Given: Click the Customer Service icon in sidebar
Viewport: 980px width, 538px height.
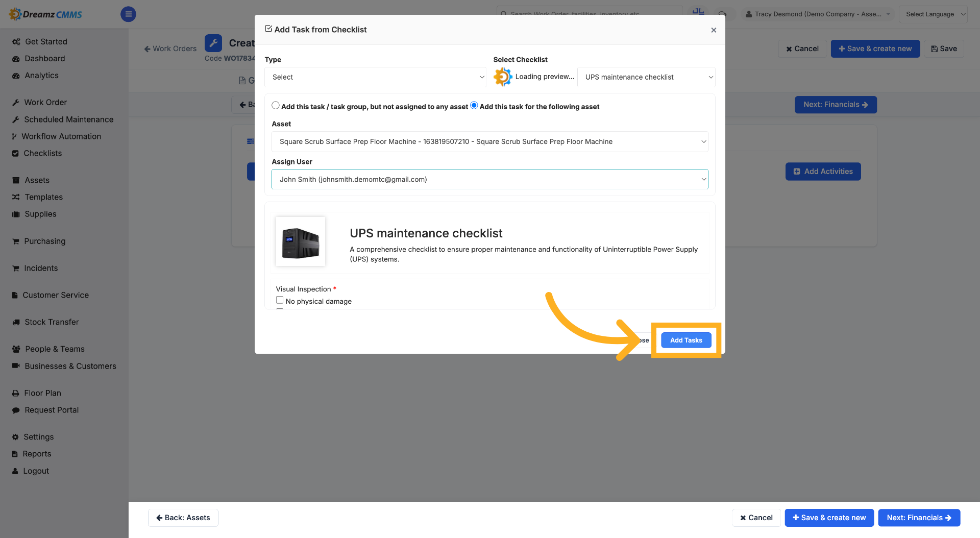Looking at the screenshot, I should click(x=15, y=296).
